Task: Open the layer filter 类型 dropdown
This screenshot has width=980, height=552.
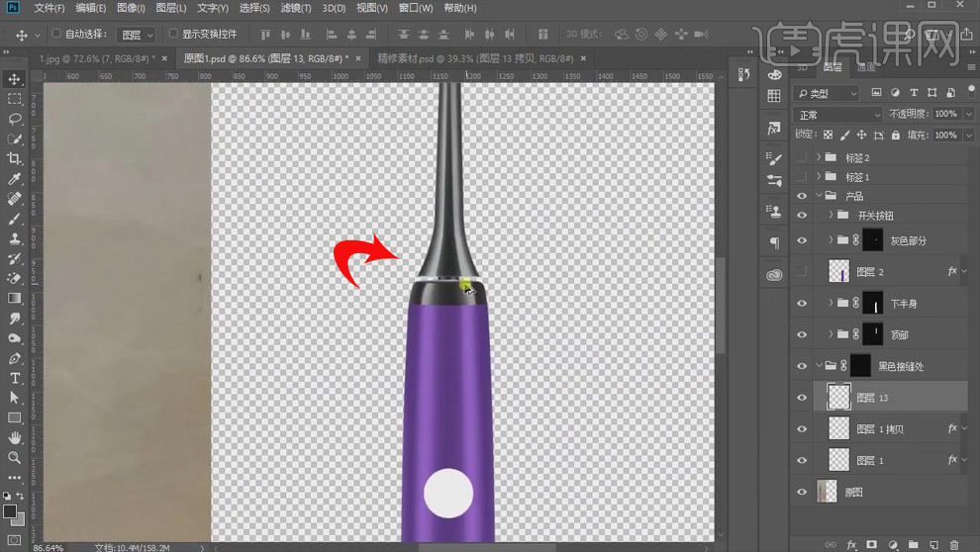Action: [x=827, y=93]
